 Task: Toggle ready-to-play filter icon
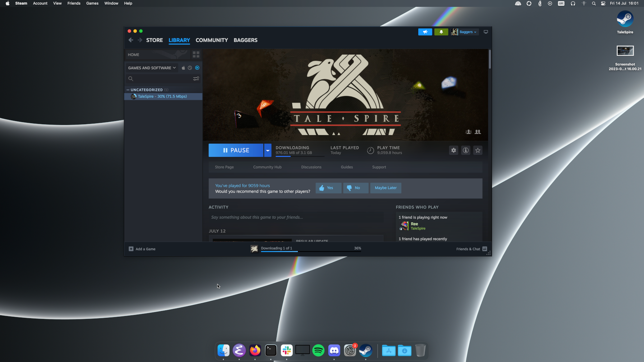click(x=197, y=68)
